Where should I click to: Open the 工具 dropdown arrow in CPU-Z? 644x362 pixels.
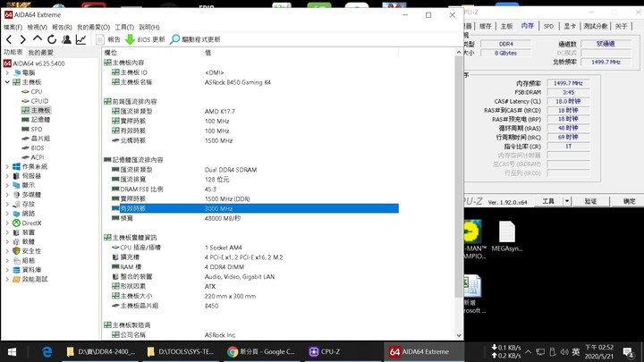coord(567,201)
